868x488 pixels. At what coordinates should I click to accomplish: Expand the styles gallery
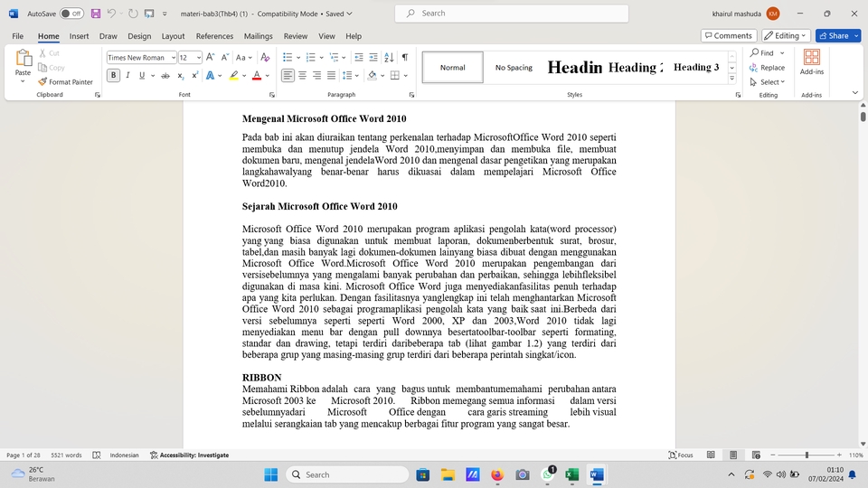click(731, 79)
